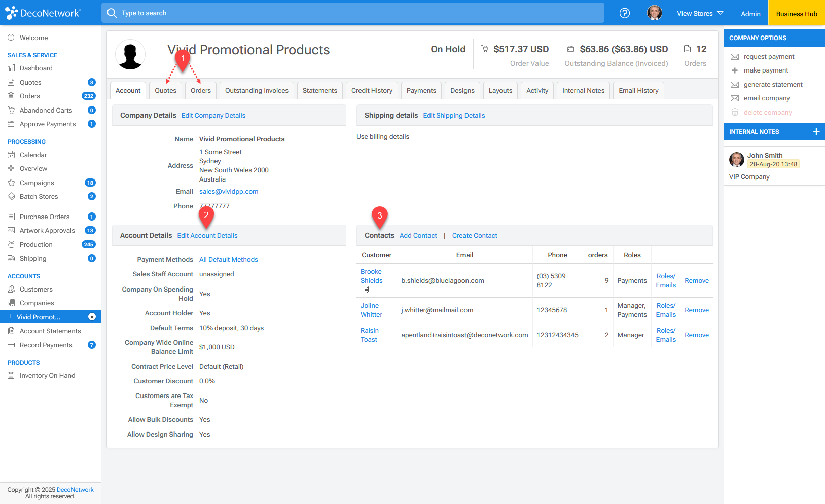This screenshot has height=504, width=825.
Task: Open the Payments tab
Action: 421,90
